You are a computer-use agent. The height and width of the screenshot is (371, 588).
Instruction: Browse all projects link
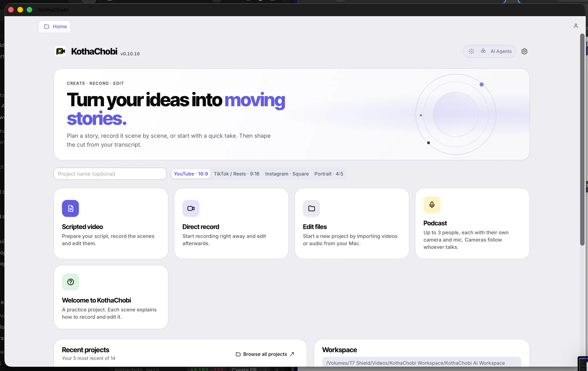coord(265,354)
